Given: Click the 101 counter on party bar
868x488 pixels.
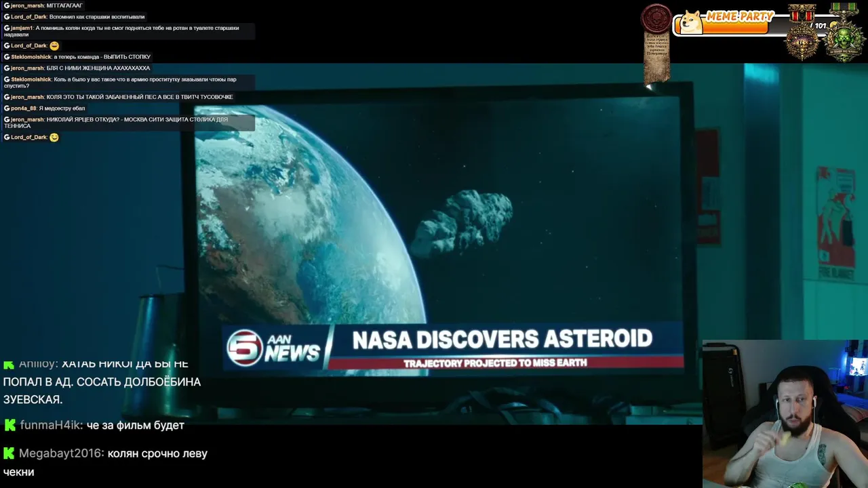Looking at the screenshot, I should [821, 26].
